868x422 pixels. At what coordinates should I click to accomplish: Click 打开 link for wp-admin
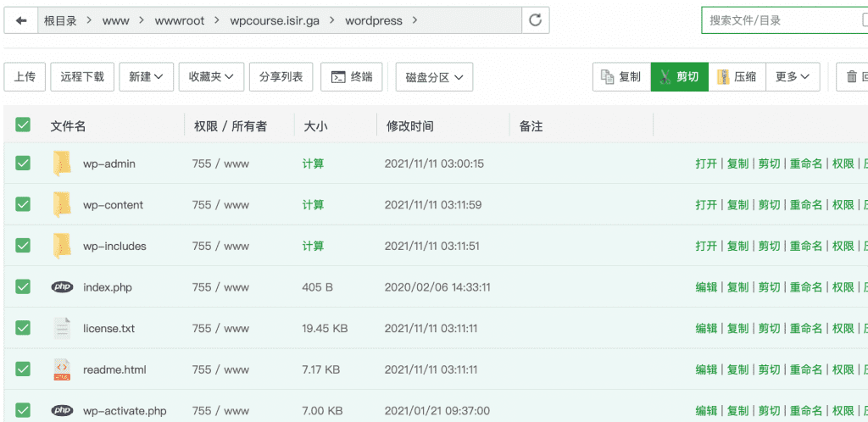pos(706,164)
